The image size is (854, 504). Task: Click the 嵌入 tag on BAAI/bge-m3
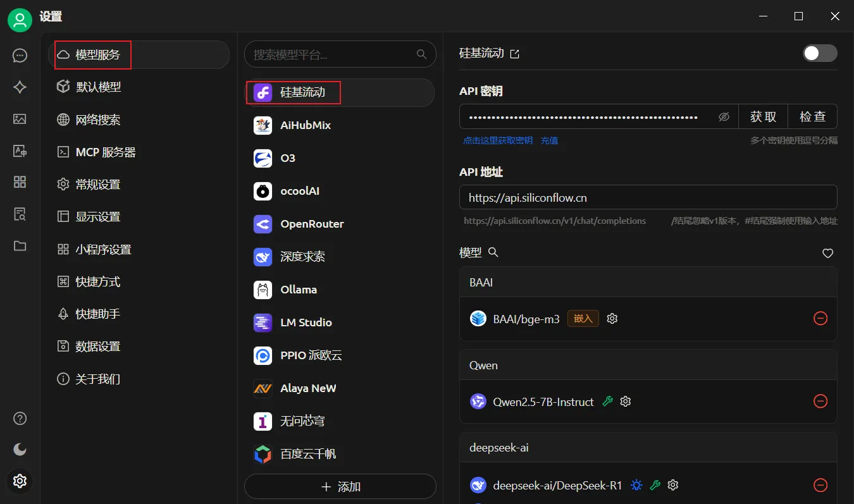coord(583,319)
